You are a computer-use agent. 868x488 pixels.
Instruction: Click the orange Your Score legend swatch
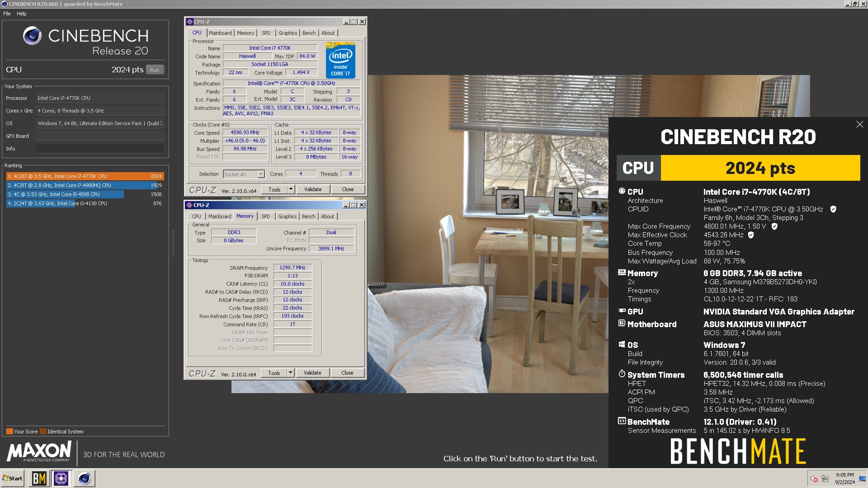[9, 431]
